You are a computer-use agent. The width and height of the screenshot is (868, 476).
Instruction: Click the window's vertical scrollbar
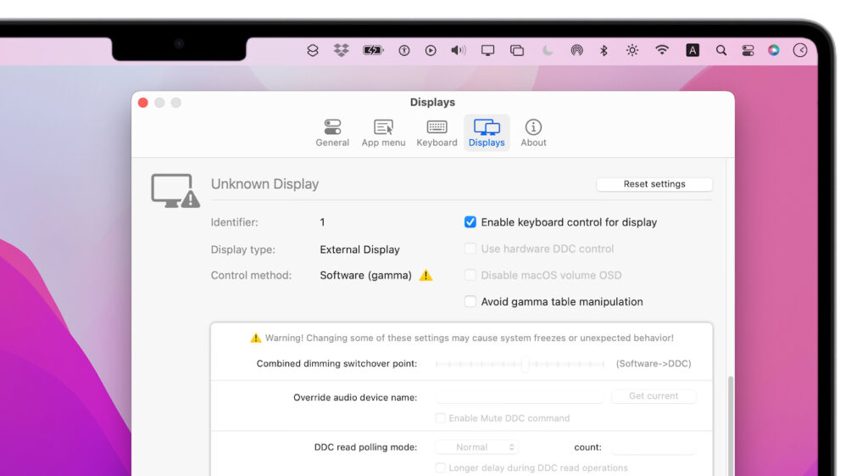(731, 424)
